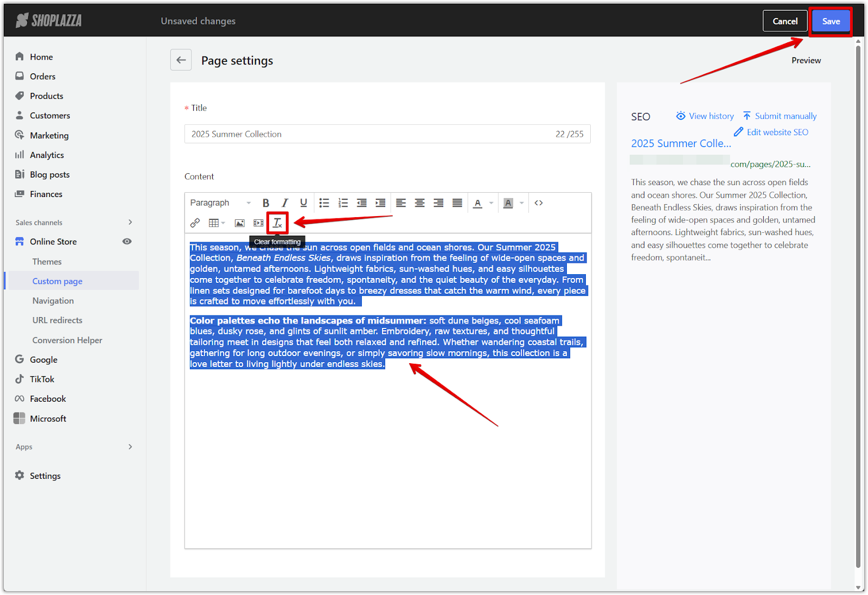Toggle justify alignment for the paragraph

pyautogui.click(x=457, y=203)
